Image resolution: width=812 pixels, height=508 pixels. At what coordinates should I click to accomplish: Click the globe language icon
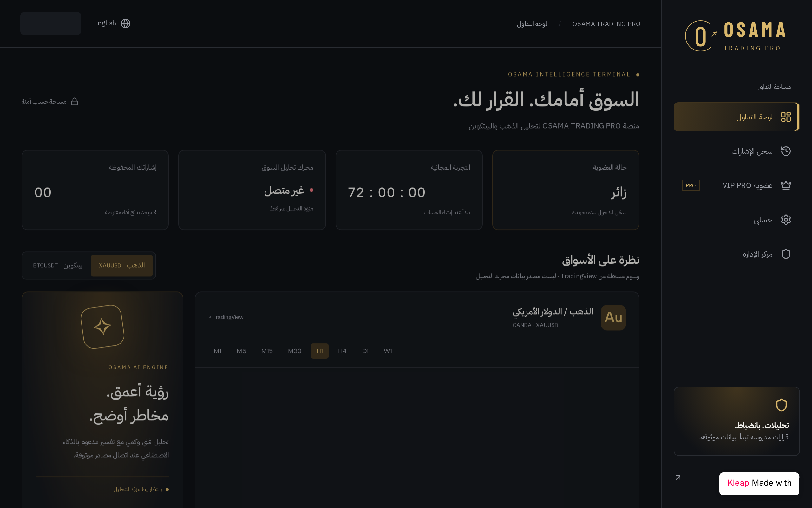tap(126, 23)
